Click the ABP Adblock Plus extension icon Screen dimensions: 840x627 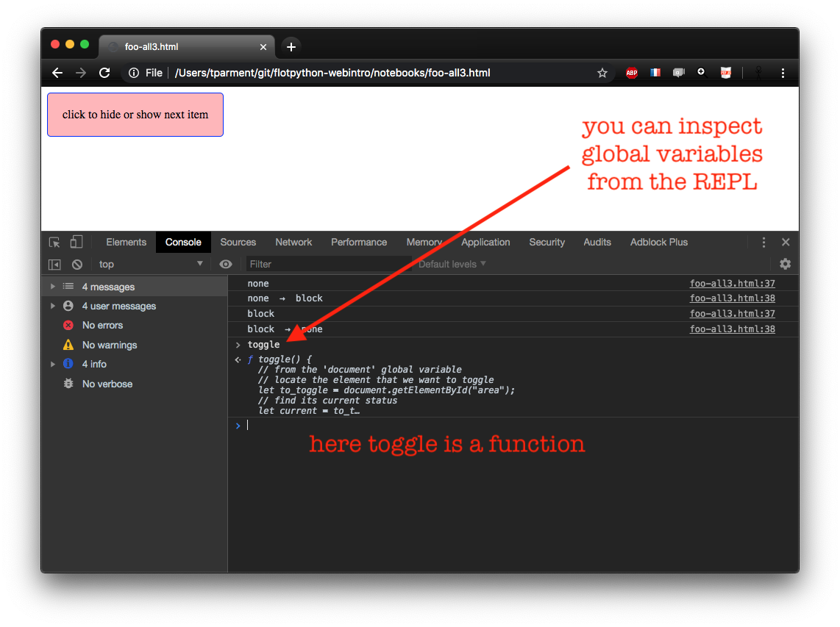point(631,73)
